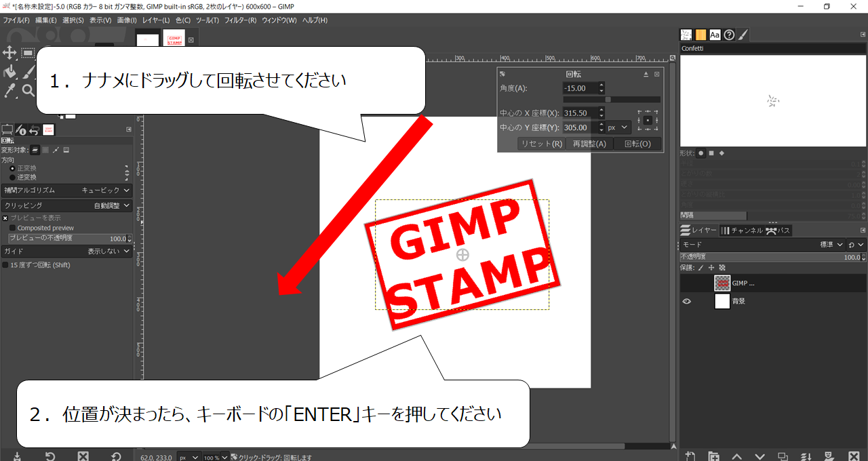Open the フィルター(R) menu
This screenshot has width=868, height=461.
240,20
